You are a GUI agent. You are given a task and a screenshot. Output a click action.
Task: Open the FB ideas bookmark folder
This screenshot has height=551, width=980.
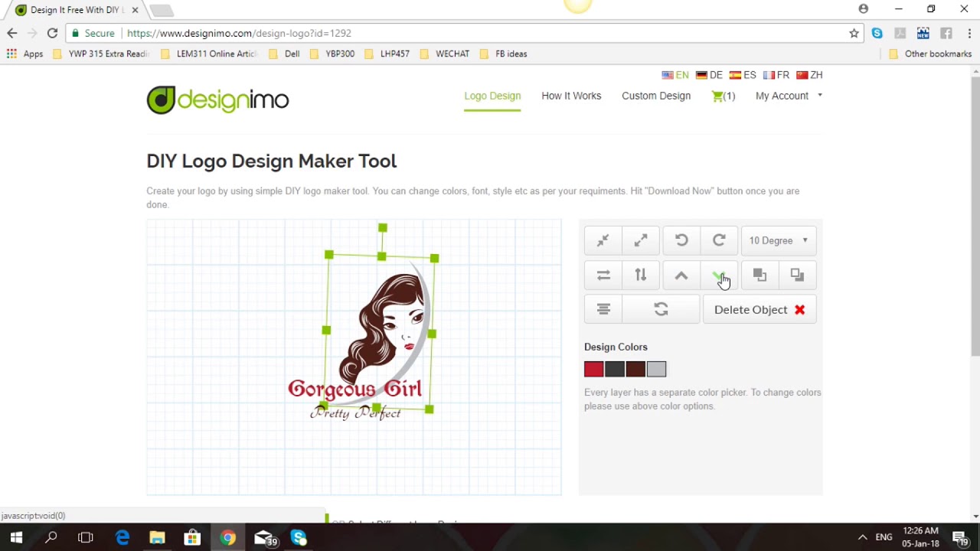503,54
